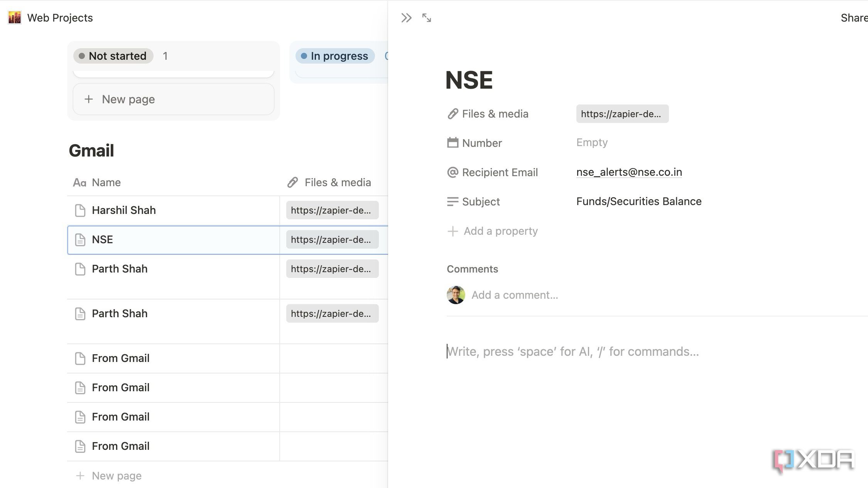Open the nse_alerts@nse.co.in email link
The height and width of the screenshot is (488, 868).
point(629,172)
